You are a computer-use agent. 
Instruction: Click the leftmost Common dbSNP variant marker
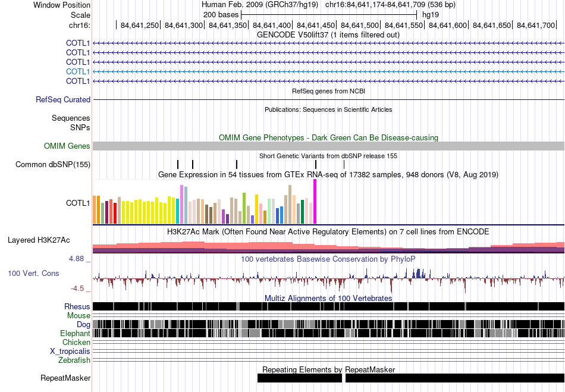[x=178, y=164]
